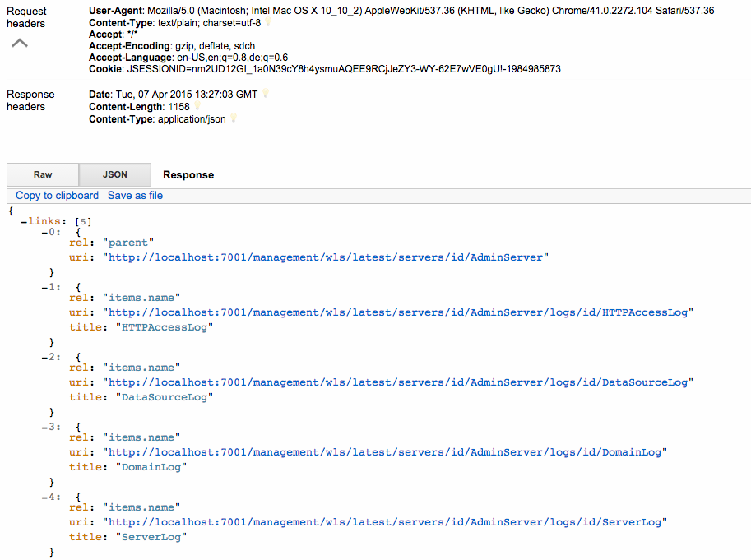Click the hint bulb beside the Date header
This screenshot has width=751, height=560.
pos(265,95)
